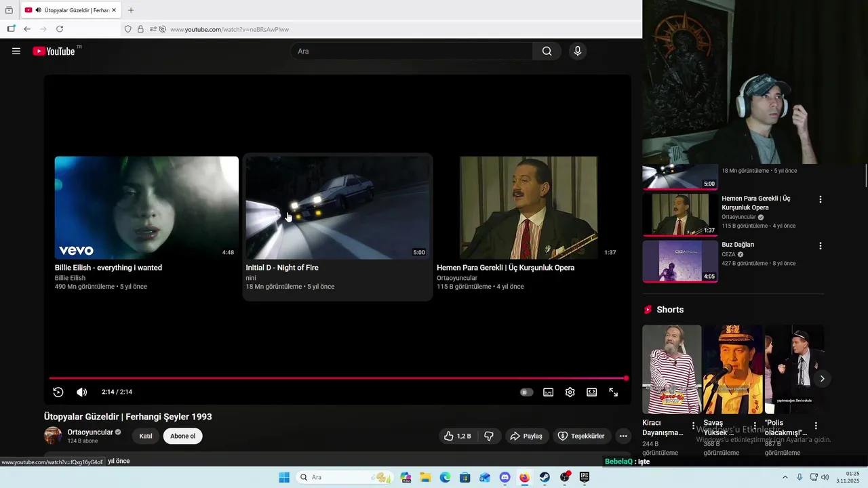Open the Hemen Para Gerekli sidebar thumbnail

coord(680,215)
